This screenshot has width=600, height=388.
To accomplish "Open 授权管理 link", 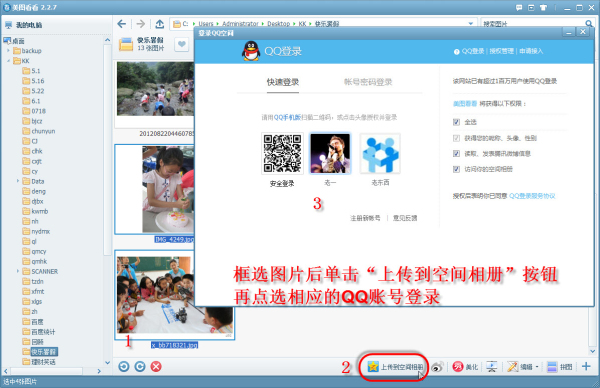I will (x=502, y=51).
